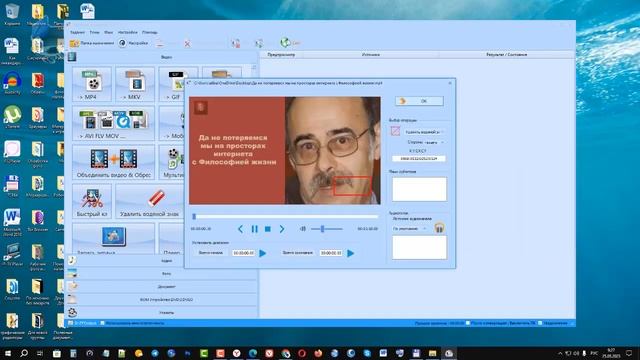The image size is (640, 360).
Task: Step to the previous frame
Action: (x=240, y=229)
